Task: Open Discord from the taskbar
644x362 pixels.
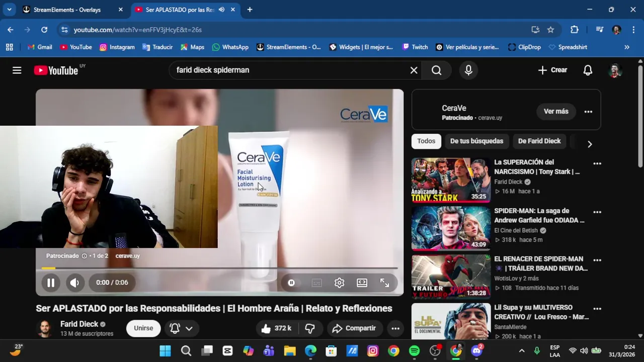Action: [476, 350]
